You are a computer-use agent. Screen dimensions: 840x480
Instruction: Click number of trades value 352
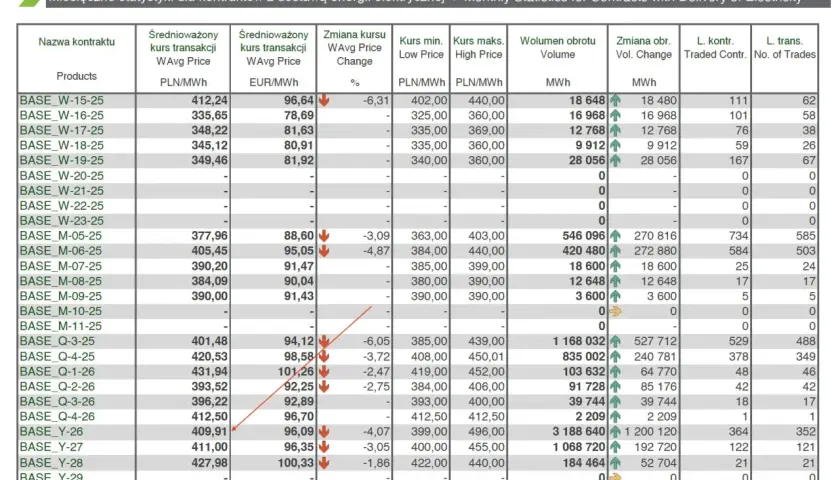[x=806, y=431]
